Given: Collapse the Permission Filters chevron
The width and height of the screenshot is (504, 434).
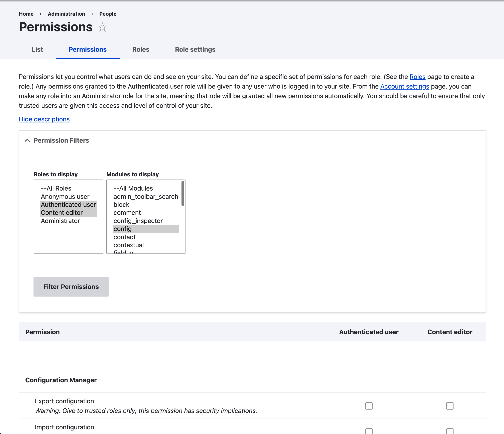Looking at the screenshot, I should click(x=27, y=140).
